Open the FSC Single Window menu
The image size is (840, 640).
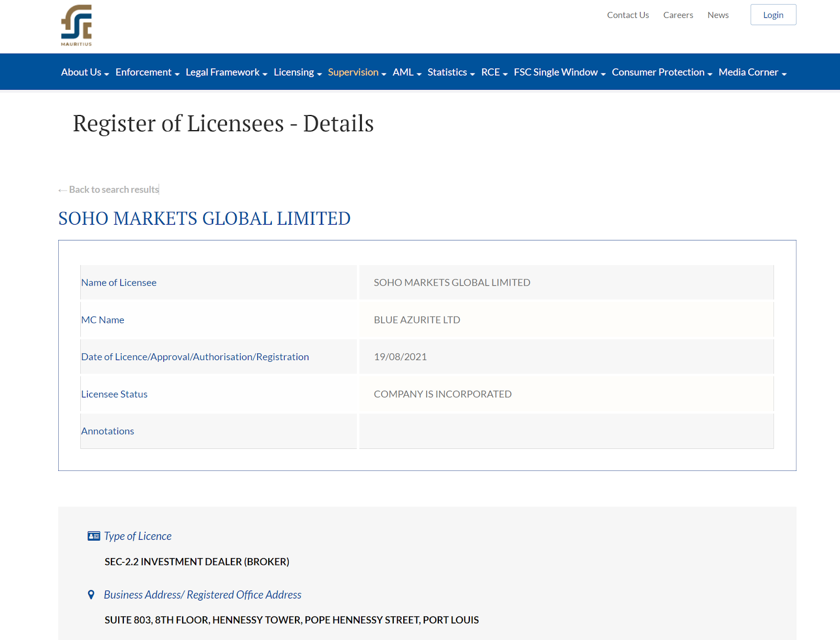tap(559, 72)
